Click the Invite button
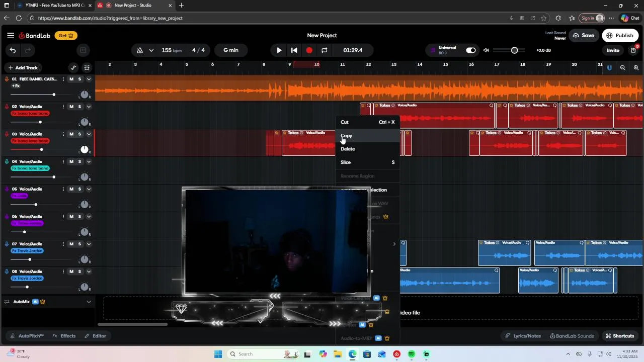This screenshot has height=362, width=644. coord(613,50)
